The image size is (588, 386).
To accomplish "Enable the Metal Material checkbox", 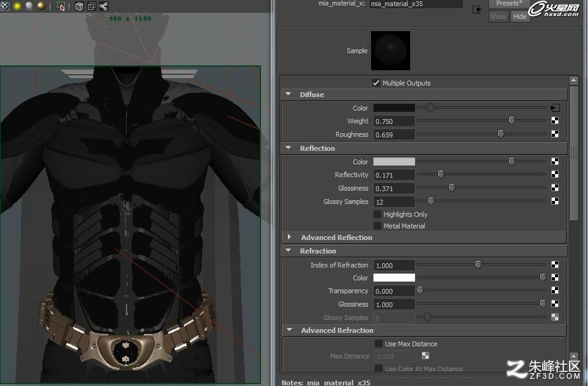I will [x=378, y=225].
